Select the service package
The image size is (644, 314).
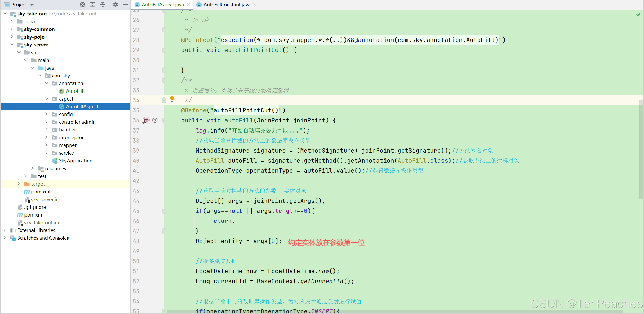[66, 153]
